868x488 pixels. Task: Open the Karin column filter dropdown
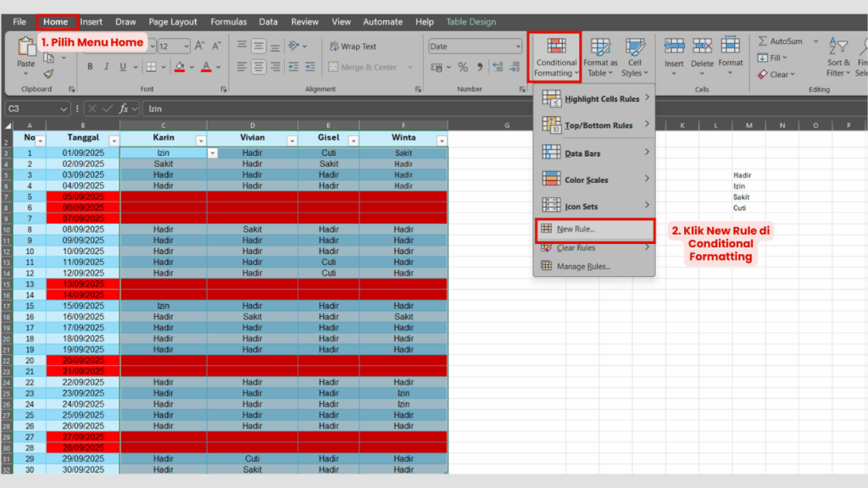pos(201,141)
